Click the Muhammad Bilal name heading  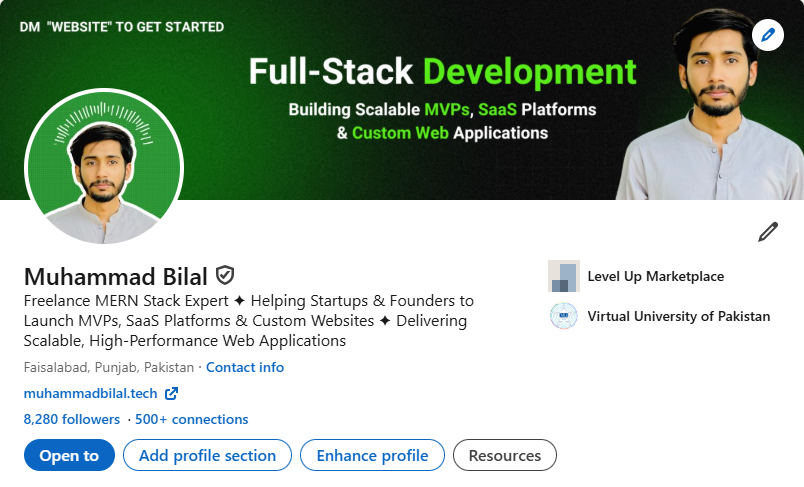[115, 277]
